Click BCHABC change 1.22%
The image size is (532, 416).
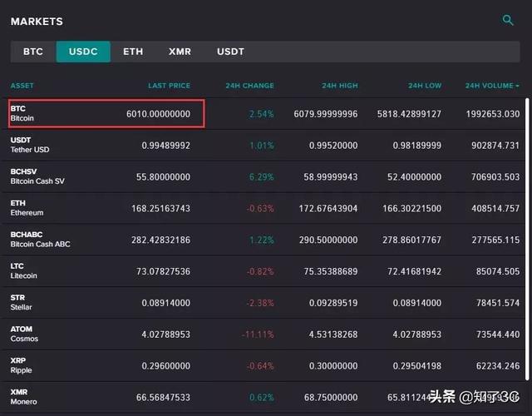coord(262,240)
